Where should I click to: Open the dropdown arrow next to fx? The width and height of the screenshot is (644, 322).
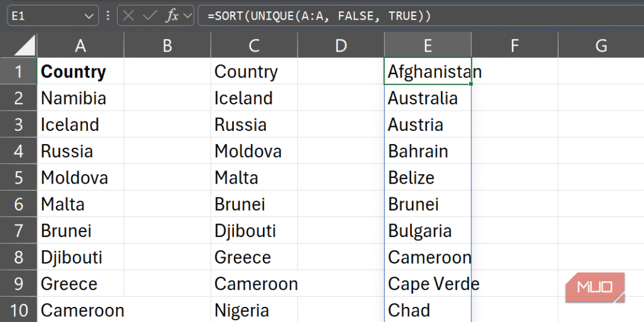pos(187,16)
